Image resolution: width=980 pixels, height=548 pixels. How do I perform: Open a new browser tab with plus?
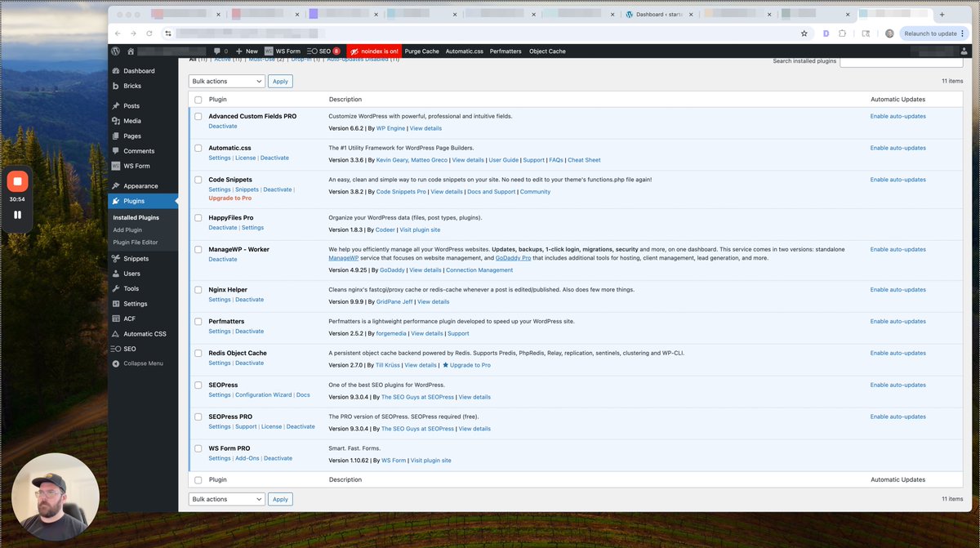pos(942,15)
